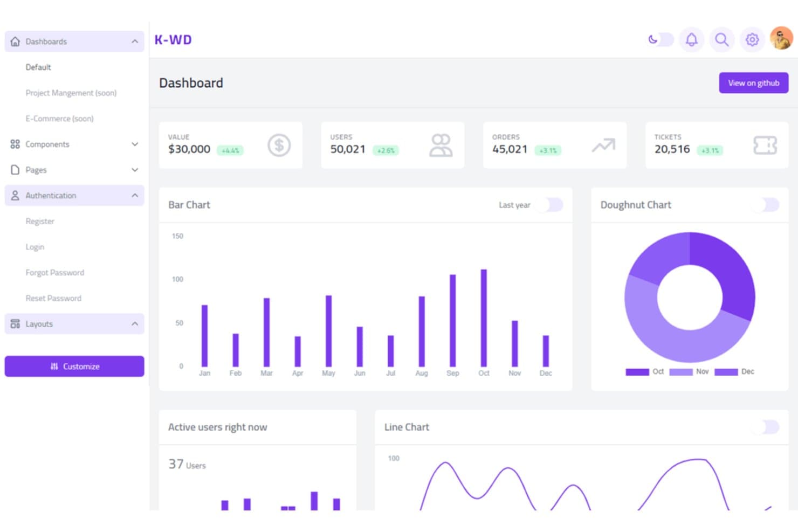This screenshot has width=798, height=532.
Task: Click the ticket icon in Tickets card
Action: pos(765,145)
